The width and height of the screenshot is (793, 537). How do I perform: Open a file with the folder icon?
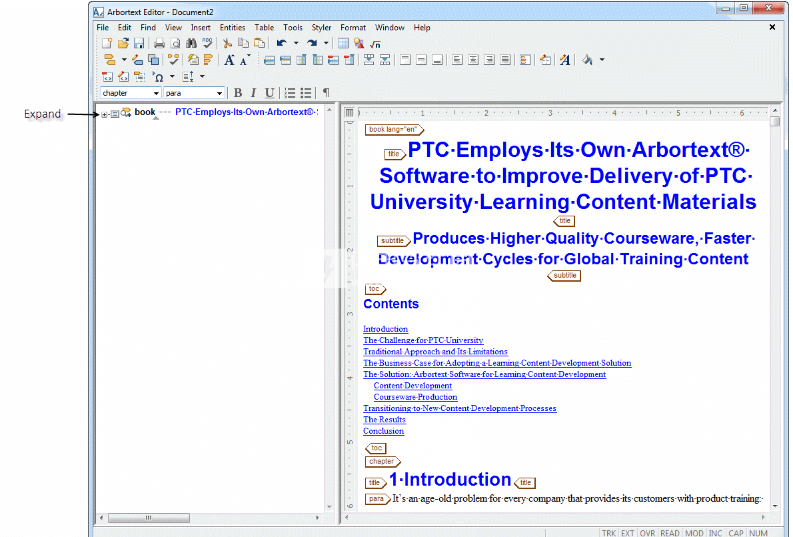coord(123,43)
